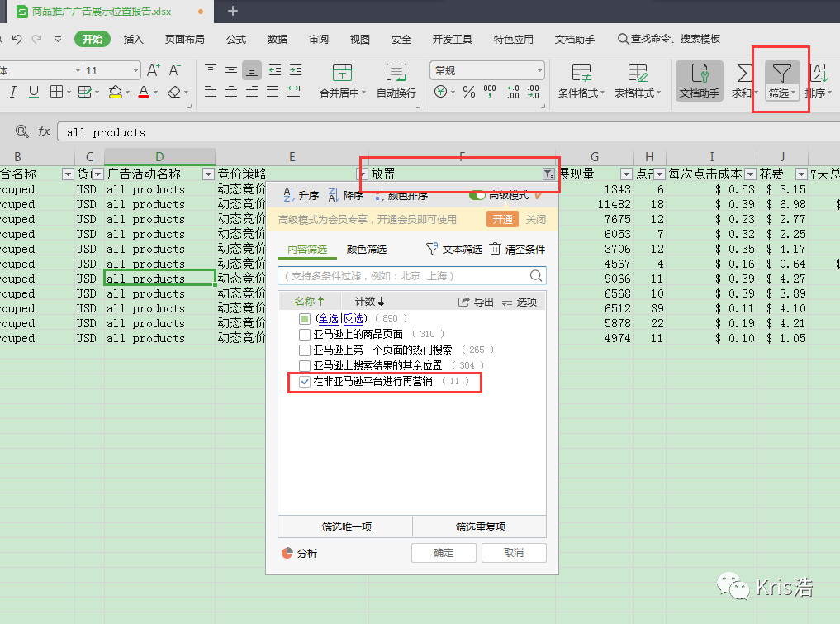This screenshot has height=624, width=840.
Task: Click the 筛选 funnel icon in ribbon
Action: [x=781, y=73]
